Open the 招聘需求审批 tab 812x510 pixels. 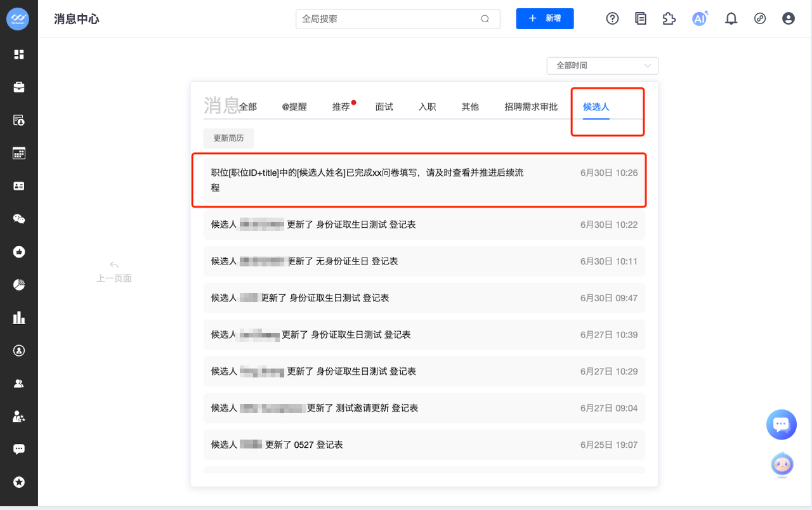(531, 107)
